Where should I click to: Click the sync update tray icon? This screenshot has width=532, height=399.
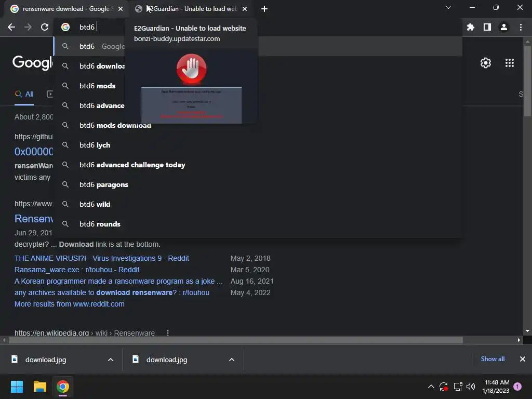click(444, 387)
